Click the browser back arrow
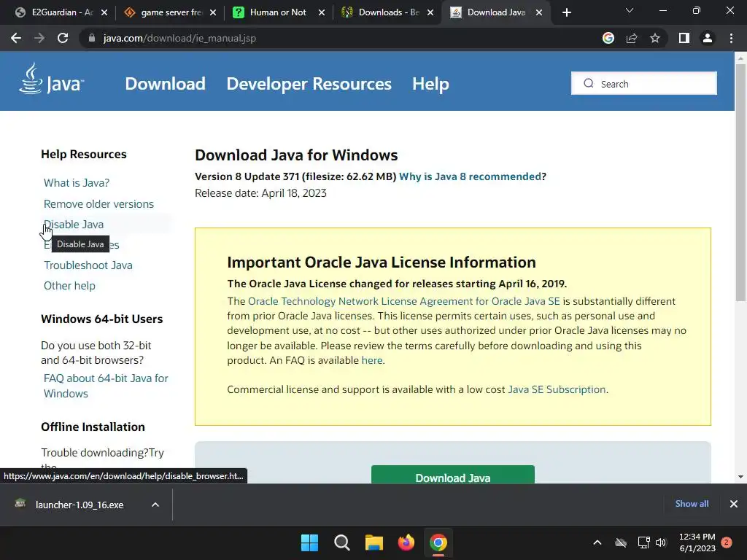This screenshot has height=560, width=747. 16,38
